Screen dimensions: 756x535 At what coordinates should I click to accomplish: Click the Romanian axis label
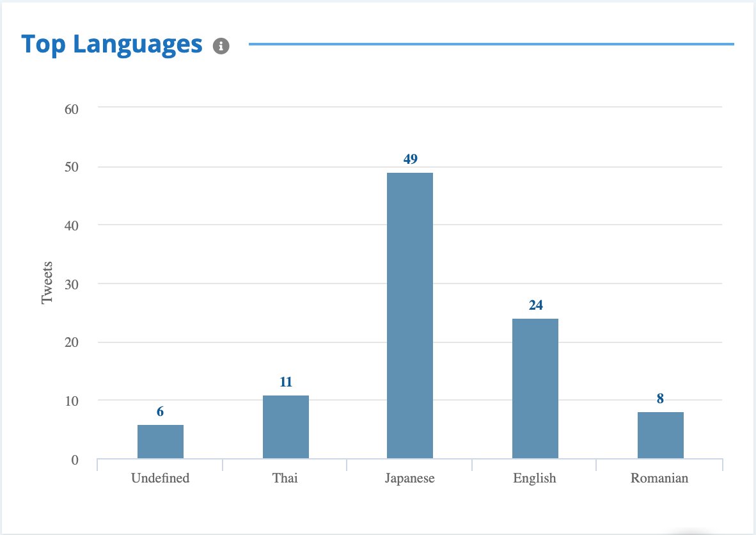tap(659, 478)
